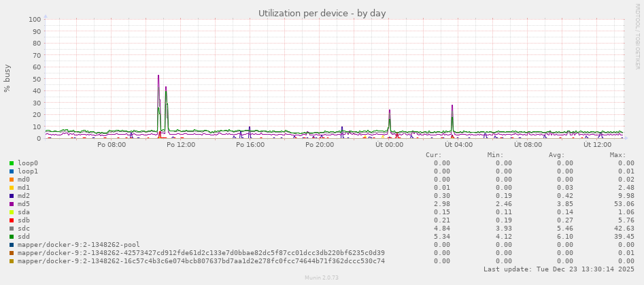Select the md2 legend label
The width and height of the screenshot is (644, 285).
click(24, 196)
